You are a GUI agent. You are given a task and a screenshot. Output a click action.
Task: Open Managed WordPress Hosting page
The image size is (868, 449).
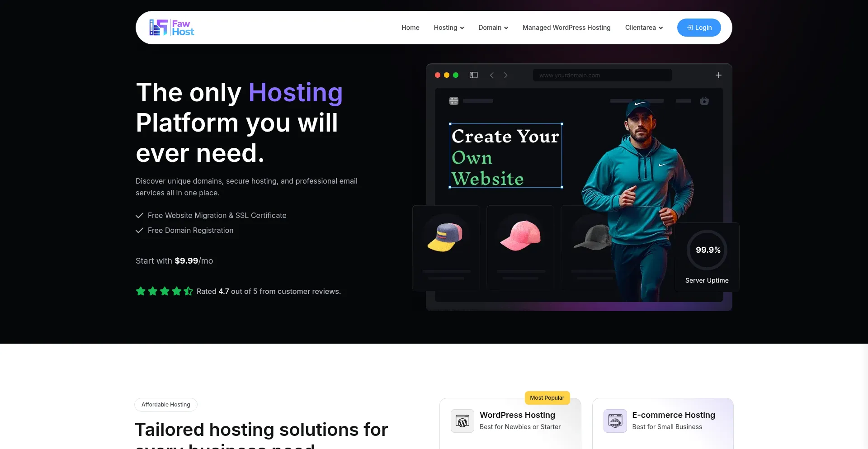pyautogui.click(x=566, y=28)
